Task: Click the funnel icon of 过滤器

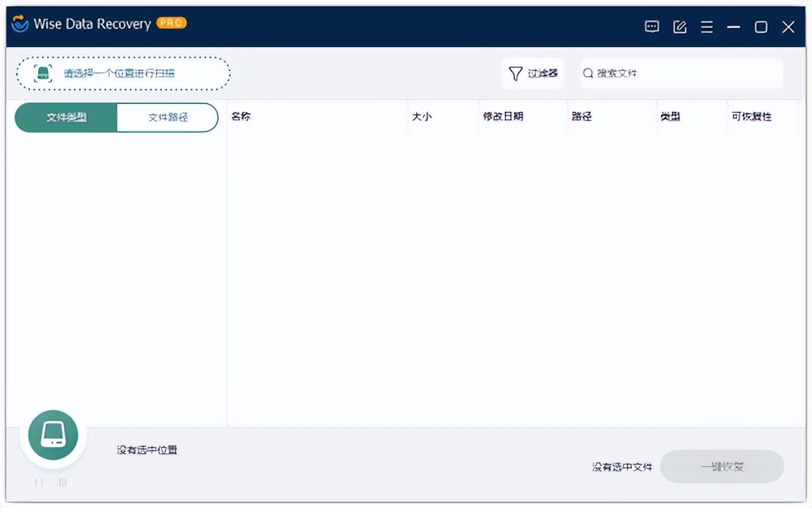Action: click(516, 74)
